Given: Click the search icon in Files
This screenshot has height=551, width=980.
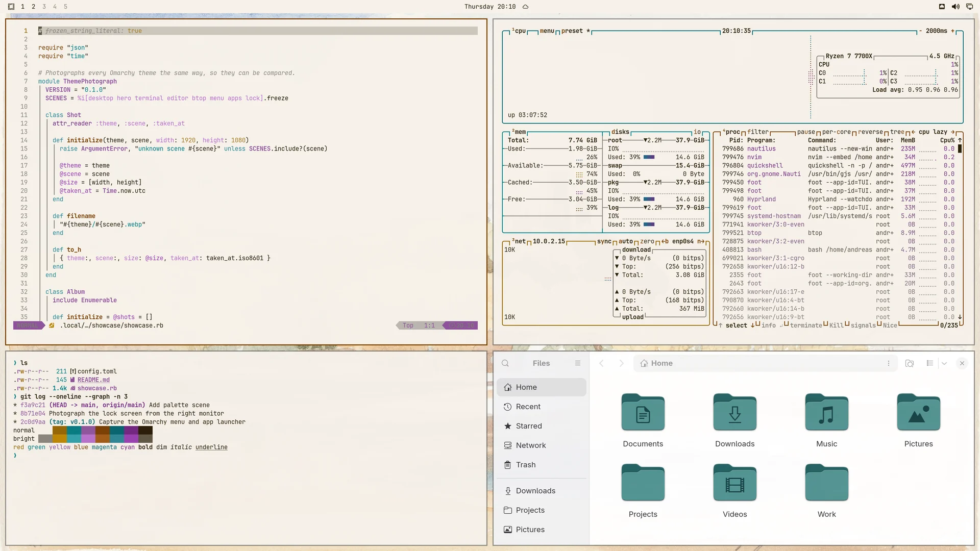Looking at the screenshot, I should coord(505,363).
